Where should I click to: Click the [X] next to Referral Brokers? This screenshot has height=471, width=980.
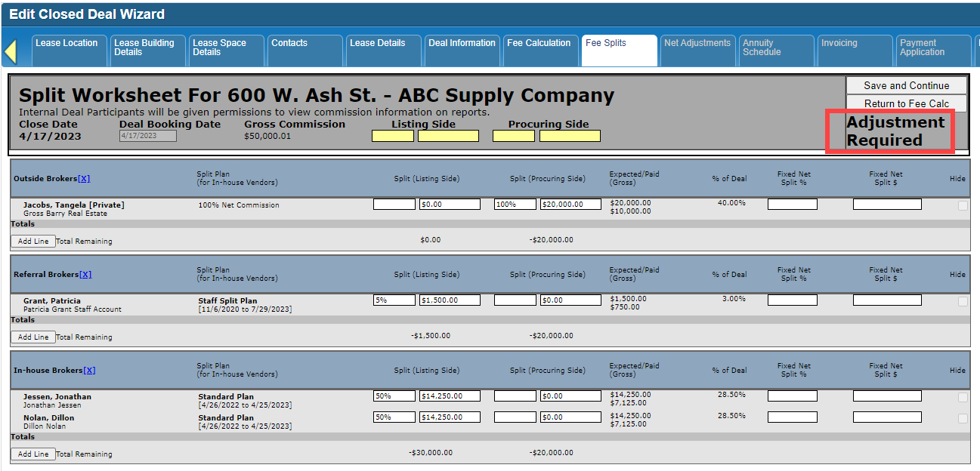tap(85, 275)
